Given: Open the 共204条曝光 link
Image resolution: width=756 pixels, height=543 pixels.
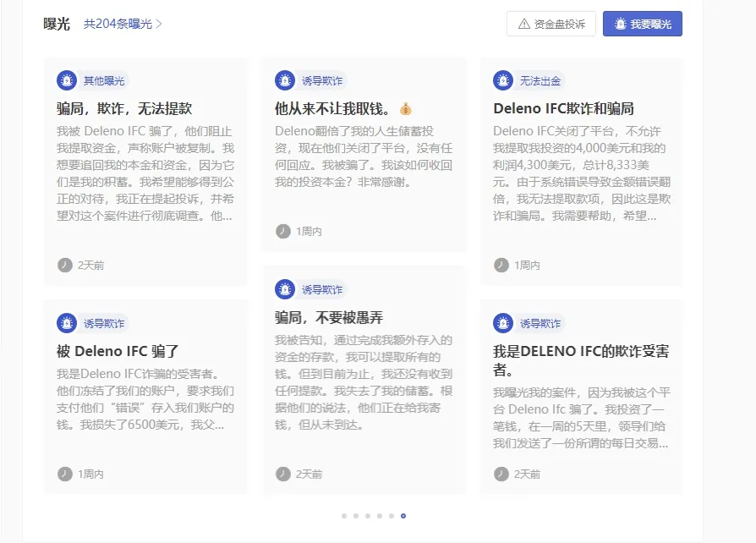Looking at the screenshot, I should point(123,24).
